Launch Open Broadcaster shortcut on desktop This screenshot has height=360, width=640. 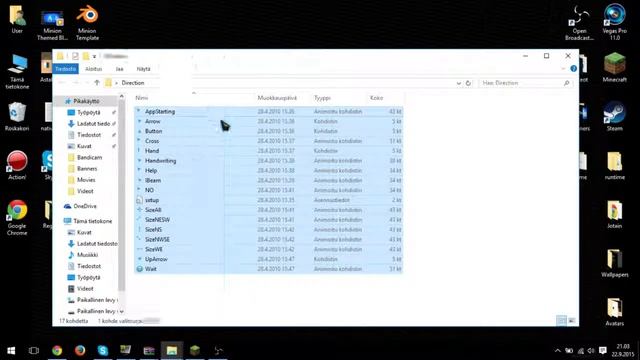tap(579, 23)
